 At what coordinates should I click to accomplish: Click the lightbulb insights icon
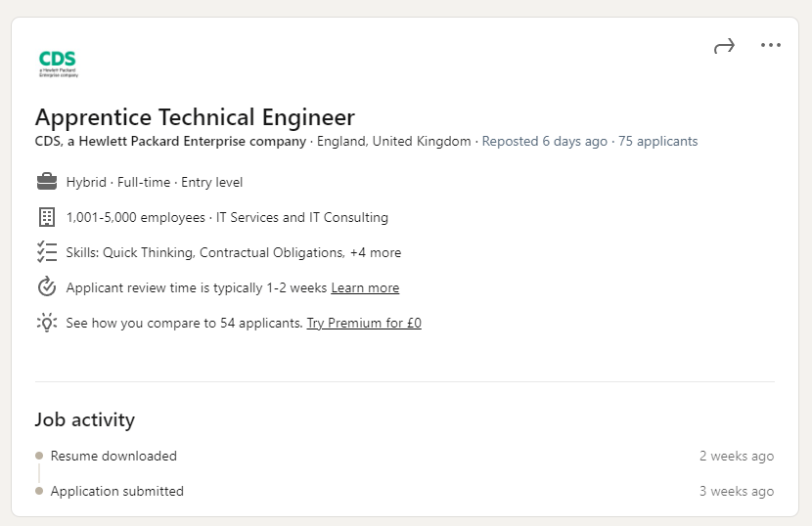coord(46,323)
